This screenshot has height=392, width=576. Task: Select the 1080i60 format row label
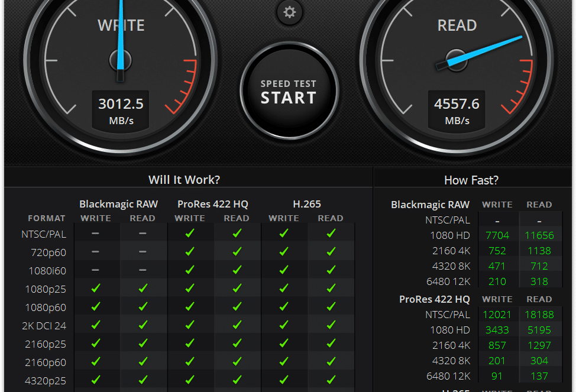[x=47, y=271]
